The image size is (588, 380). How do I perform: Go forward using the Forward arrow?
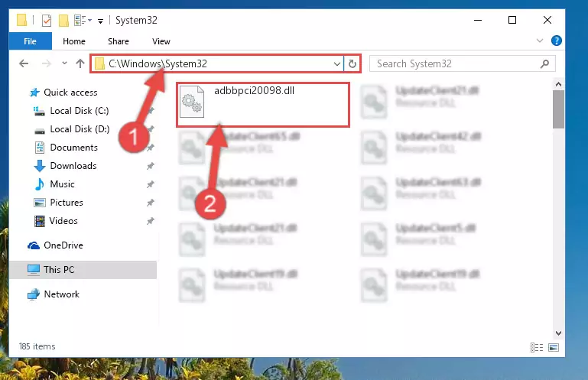click(46, 63)
